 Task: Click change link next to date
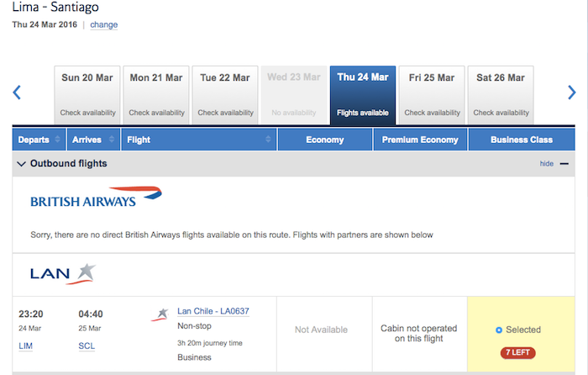tap(104, 24)
